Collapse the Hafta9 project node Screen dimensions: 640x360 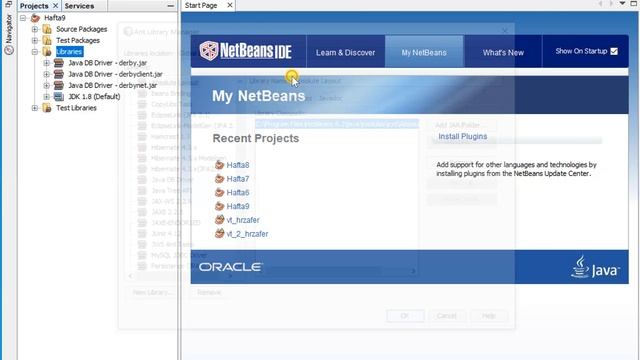tap(23, 18)
